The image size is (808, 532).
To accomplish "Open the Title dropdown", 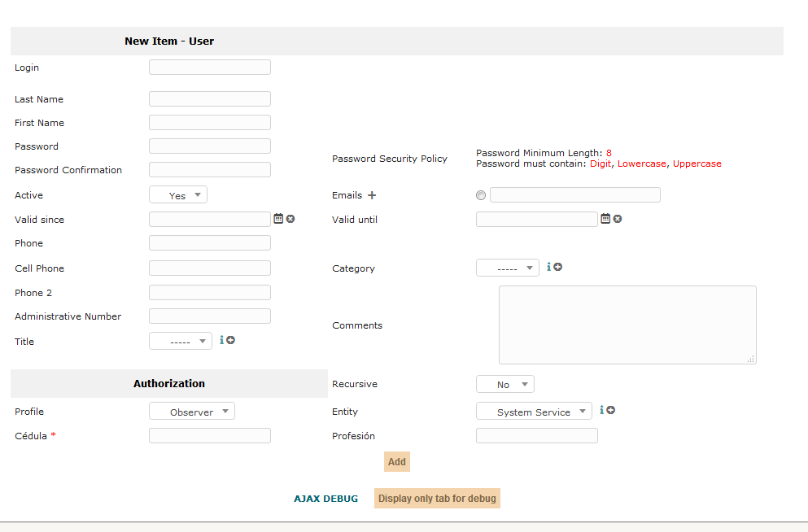I will 181,341.
